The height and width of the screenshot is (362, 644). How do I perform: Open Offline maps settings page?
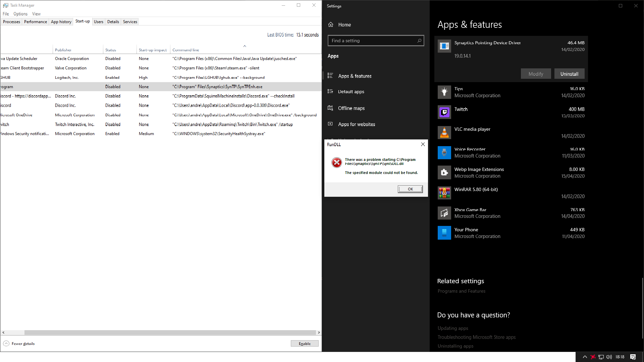pos(351,108)
